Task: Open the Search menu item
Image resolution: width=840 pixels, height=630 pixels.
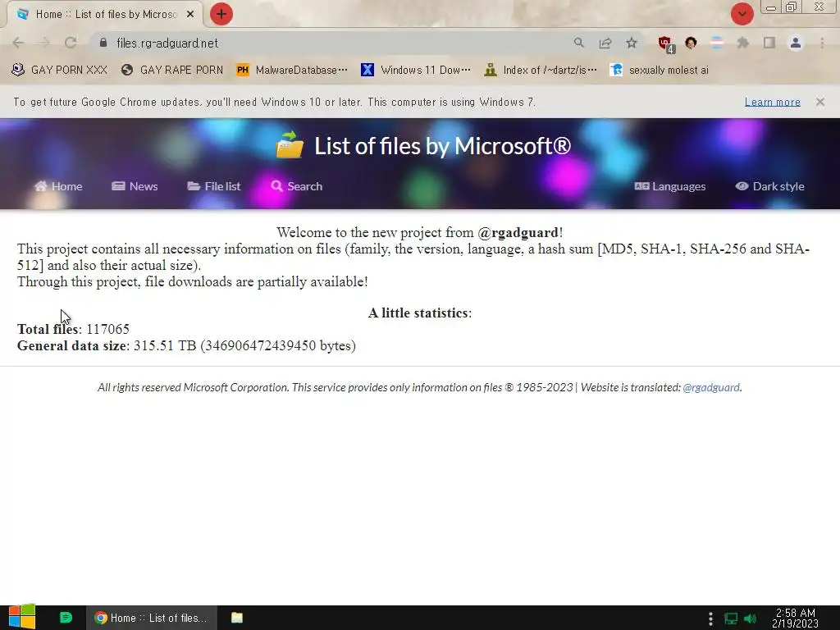Action: pyautogui.click(x=297, y=186)
